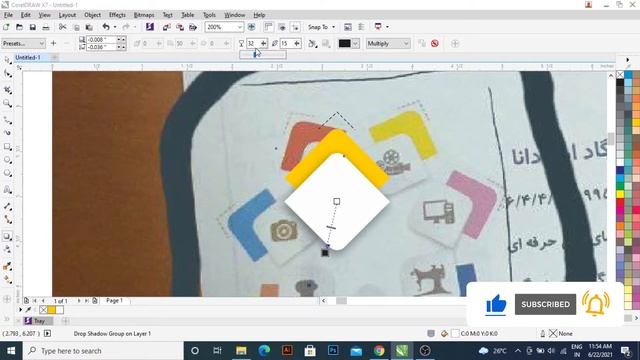Open the File menu
The image size is (640, 360).
8,15
